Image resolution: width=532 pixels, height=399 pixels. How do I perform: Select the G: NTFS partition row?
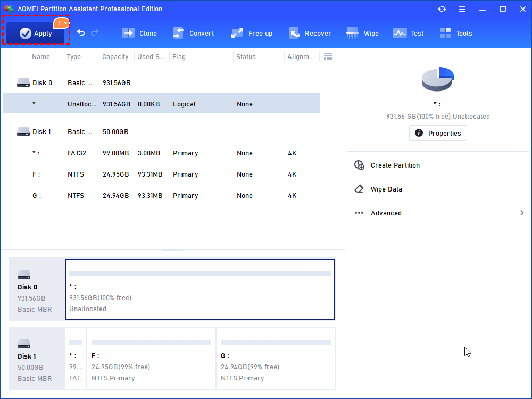(x=162, y=196)
